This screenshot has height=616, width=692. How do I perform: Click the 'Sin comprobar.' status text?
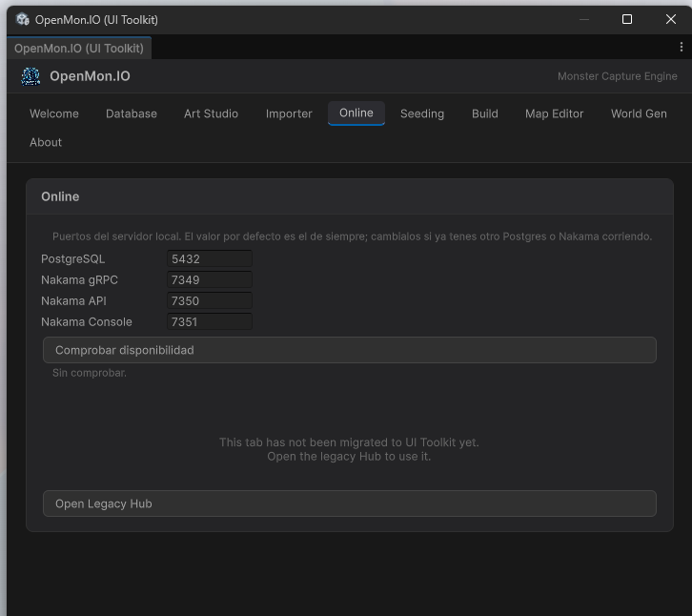[90, 373]
